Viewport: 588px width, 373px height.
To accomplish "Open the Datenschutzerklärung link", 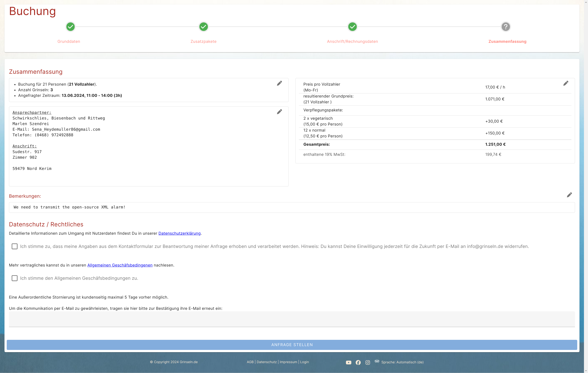I will tap(179, 233).
